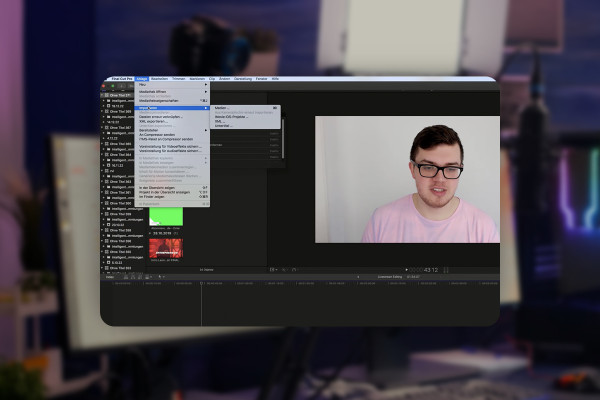Collapse the topmost Ohne Titel library
The height and width of the screenshot is (400, 600).
point(102,95)
